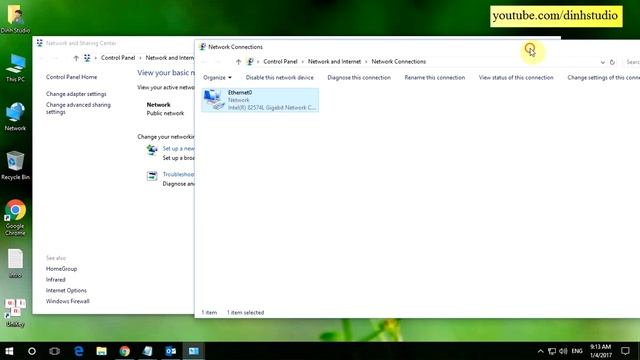Show hidden system tray icons

(540, 351)
